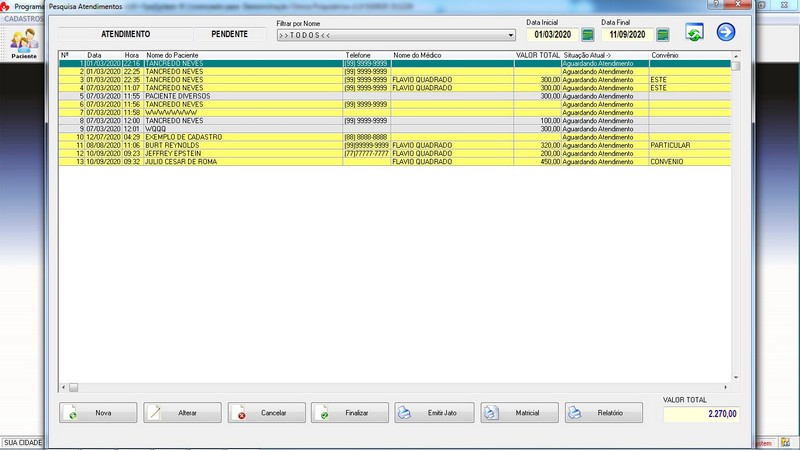This screenshot has width=800, height=450.
Task: Click the Data Inicial calendar icon
Action: click(x=588, y=35)
